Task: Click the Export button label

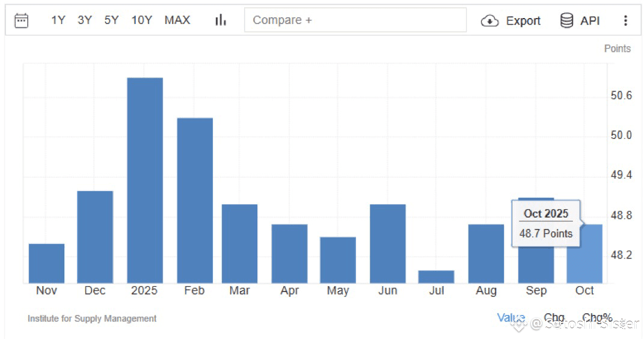Action: click(x=523, y=20)
